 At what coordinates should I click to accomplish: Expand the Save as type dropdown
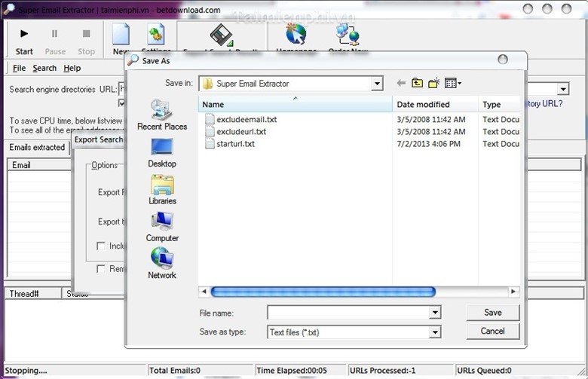coord(435,332)
